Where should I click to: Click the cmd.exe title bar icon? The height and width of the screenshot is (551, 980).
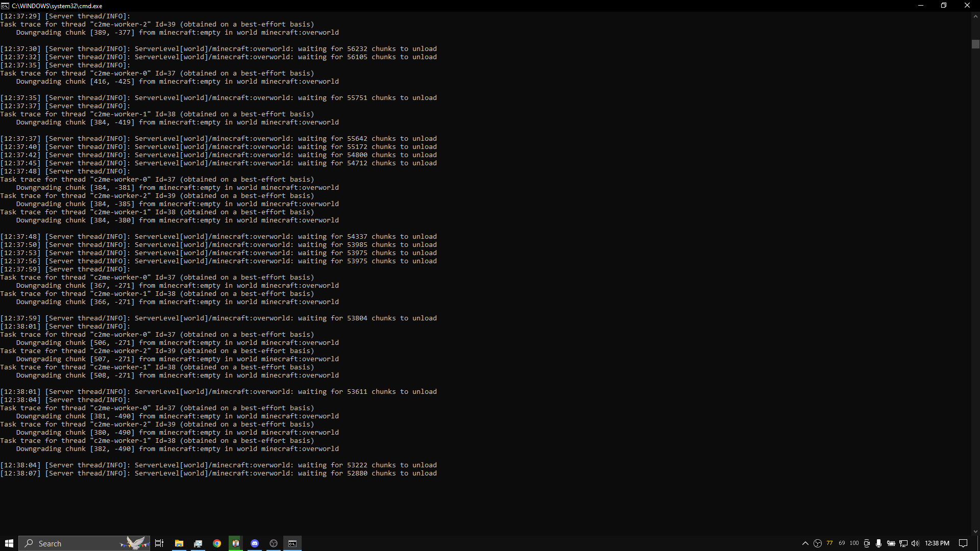click(5, 6)
